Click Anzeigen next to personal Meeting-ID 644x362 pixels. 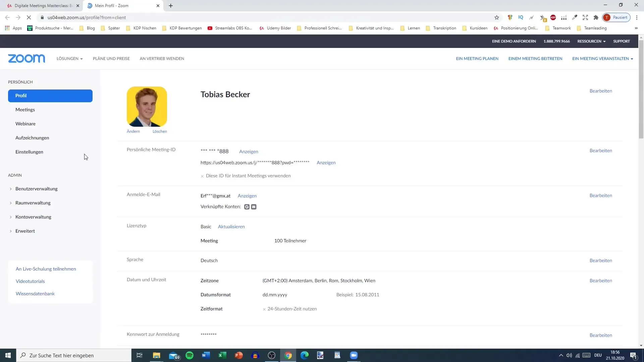249,151
